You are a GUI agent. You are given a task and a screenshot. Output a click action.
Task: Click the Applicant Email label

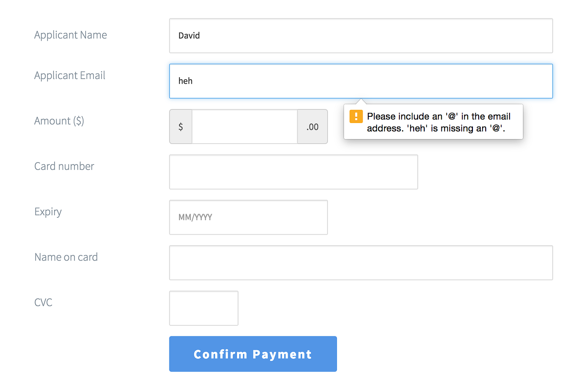pyautogui.click(x=70, y=75)
